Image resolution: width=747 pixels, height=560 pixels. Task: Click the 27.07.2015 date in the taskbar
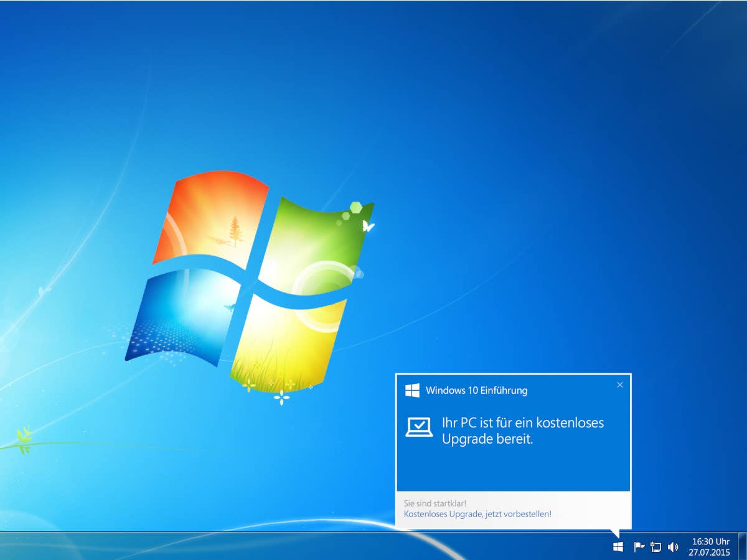pos(709,552)
